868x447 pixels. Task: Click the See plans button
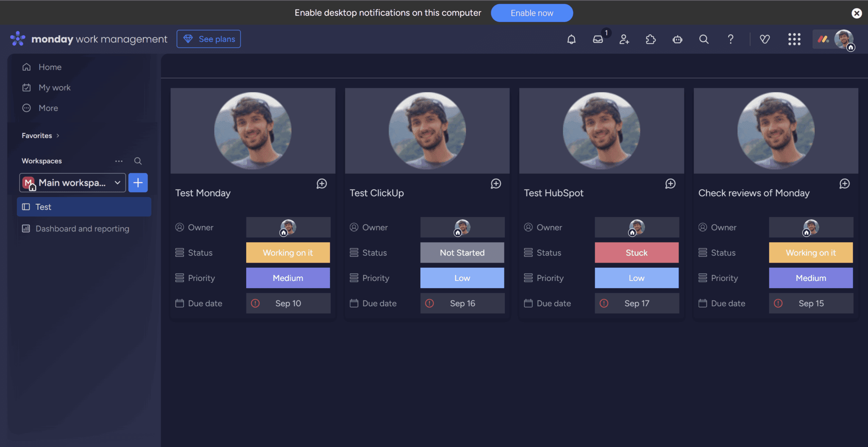click(209, 39)
